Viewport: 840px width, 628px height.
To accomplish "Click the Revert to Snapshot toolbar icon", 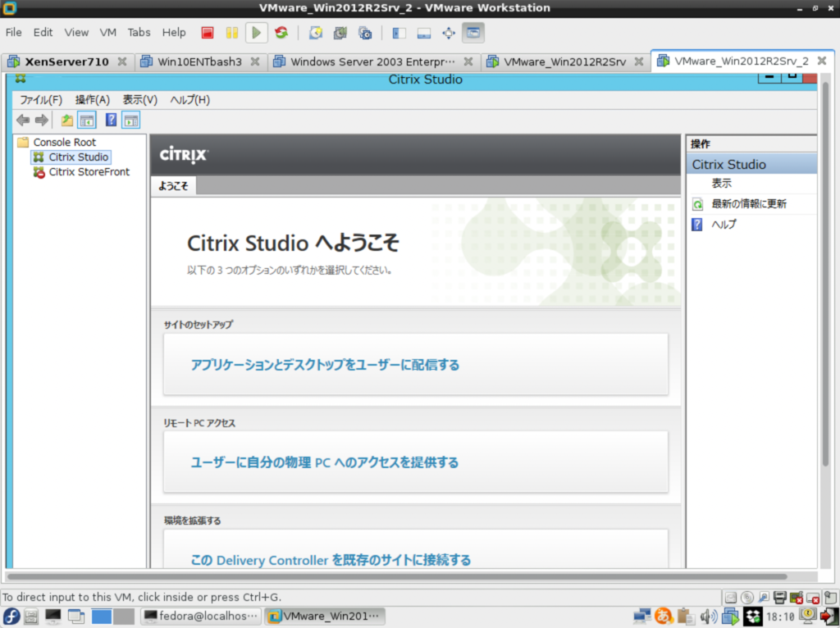I will pos(340,33).
